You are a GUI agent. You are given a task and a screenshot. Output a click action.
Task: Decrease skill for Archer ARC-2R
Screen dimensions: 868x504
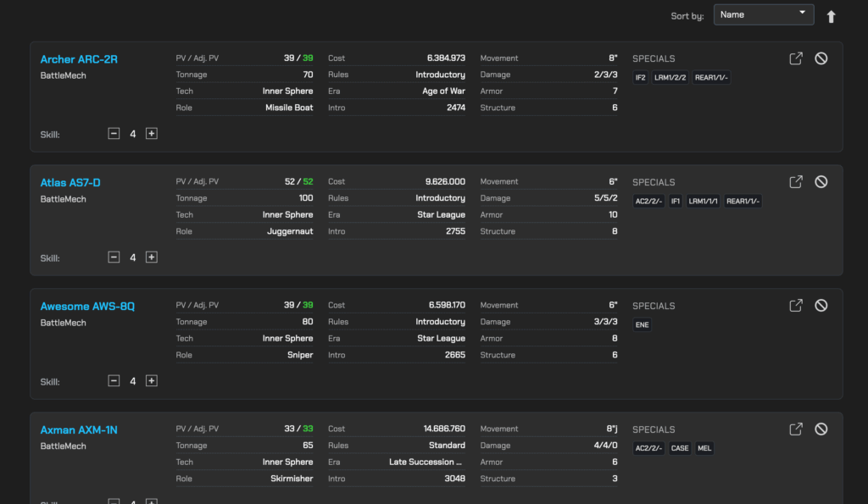114,134
